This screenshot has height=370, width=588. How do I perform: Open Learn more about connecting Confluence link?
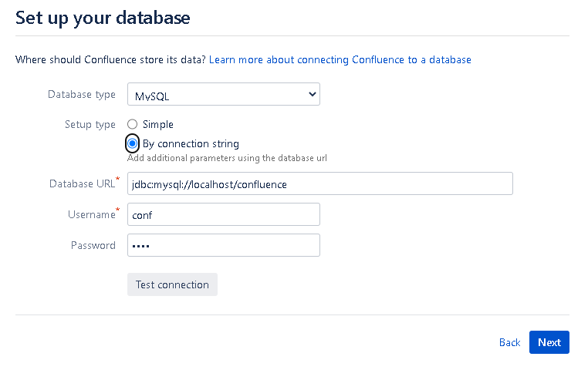(340, 60)
